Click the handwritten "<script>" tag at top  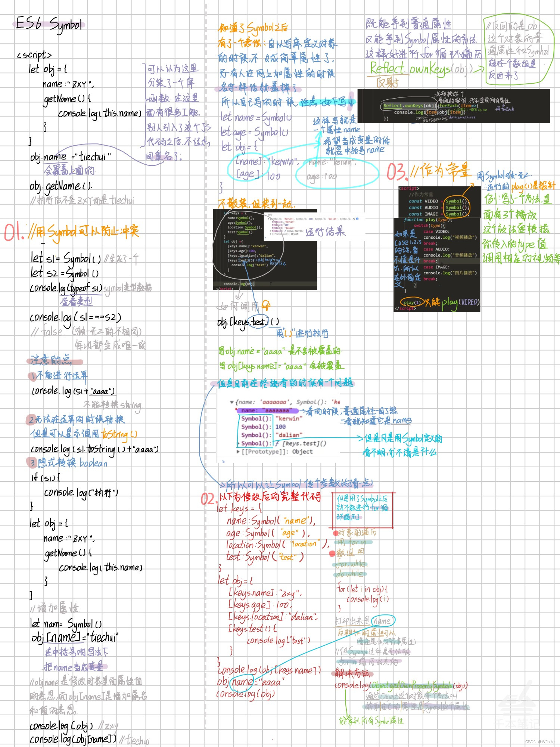click(x=34, y=55)
